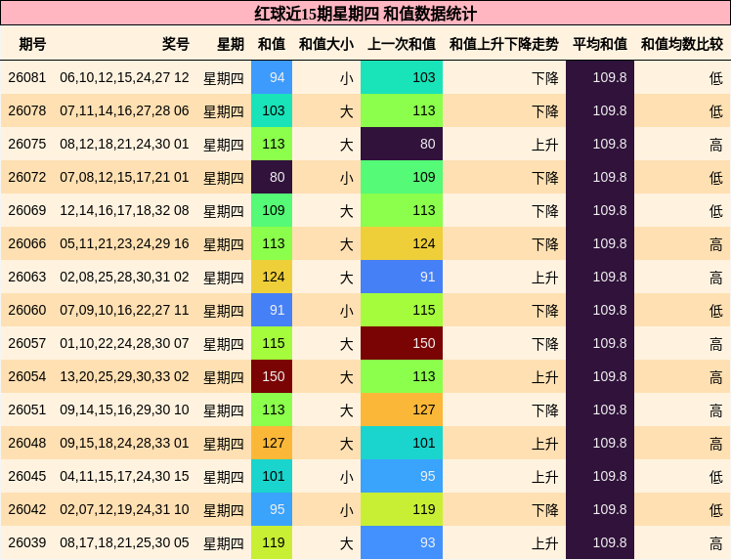Click the 奖号 column header
Viewport: 731px width, 560px height.
click(176, 44)
